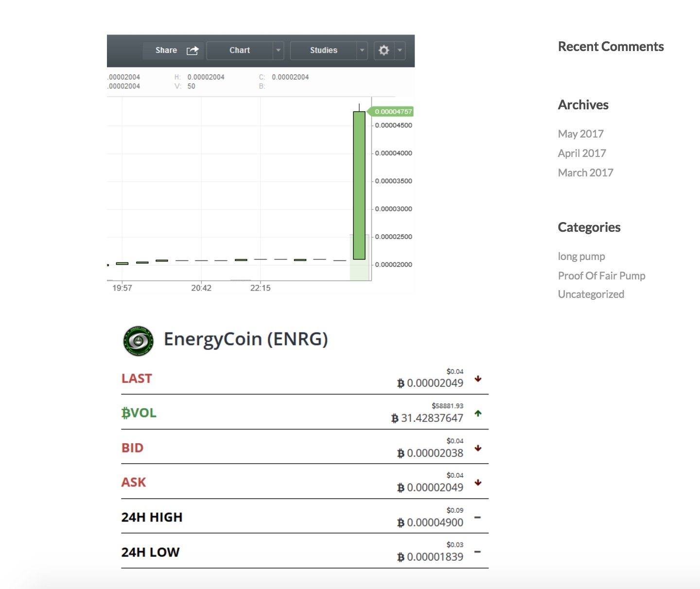Click the Recent Comments heading
Screen dimensions: 700x589
[611, 47]
